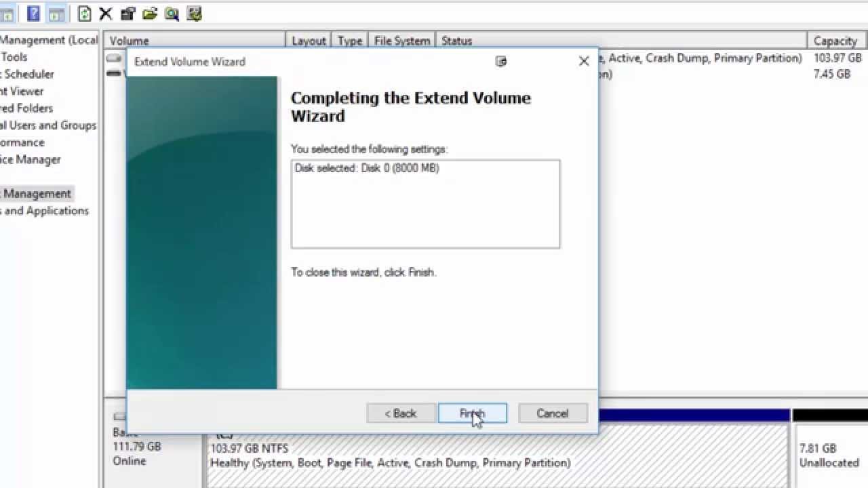Open Event Viewer in the tree
The width and height of the screenshot is (868, 488).
pyautogui.click(x=22, y=91)
